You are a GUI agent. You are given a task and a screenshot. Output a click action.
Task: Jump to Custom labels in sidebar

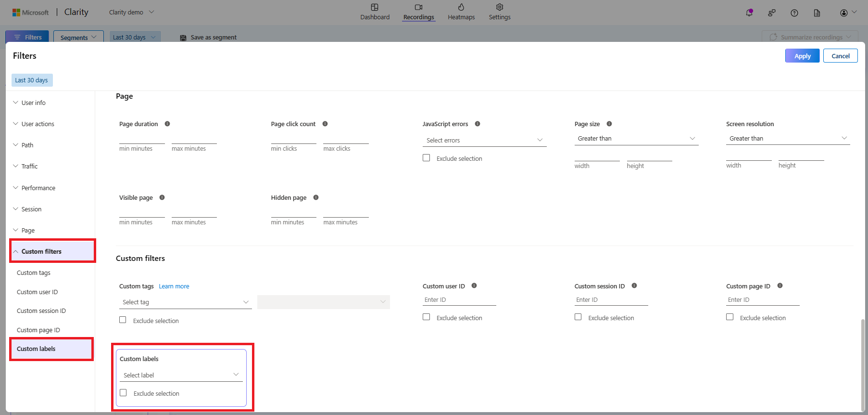click(x=51, y=349)
